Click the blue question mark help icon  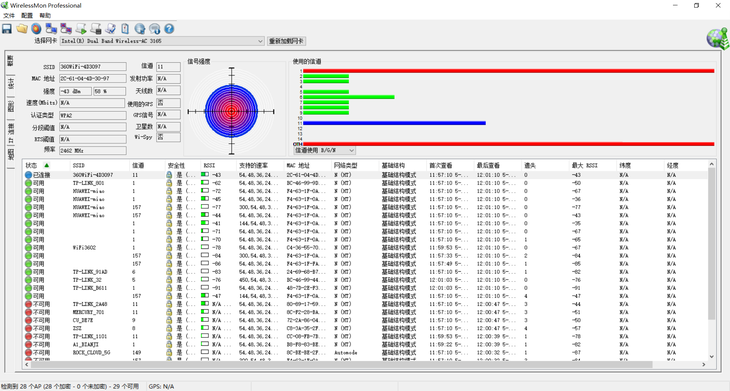[x=169, y=29]
